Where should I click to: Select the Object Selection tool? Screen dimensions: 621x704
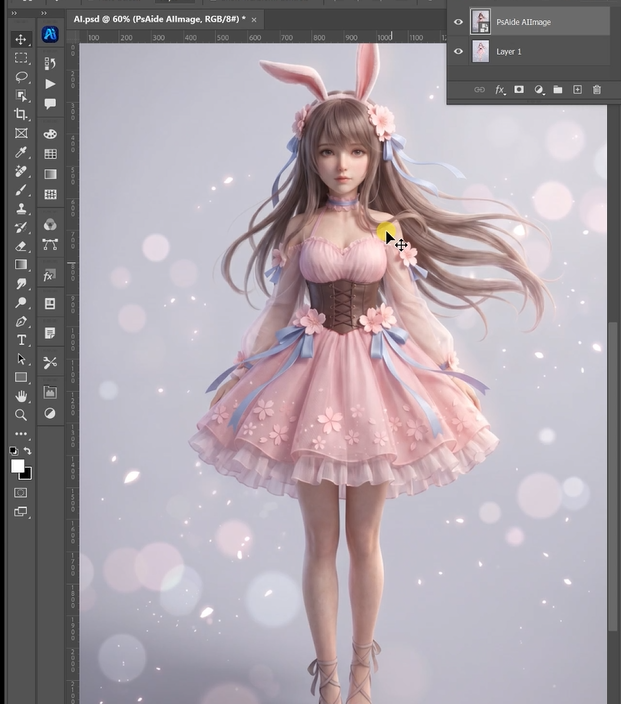tap(21, 96)
